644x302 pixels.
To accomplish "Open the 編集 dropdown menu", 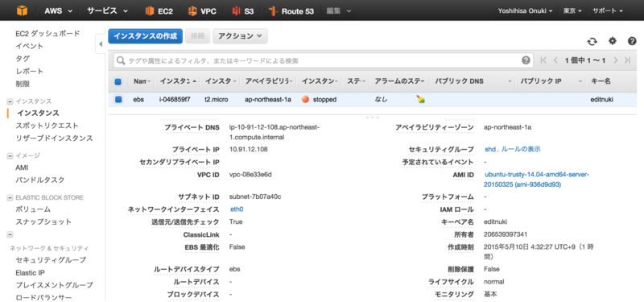I will (338, 11).
